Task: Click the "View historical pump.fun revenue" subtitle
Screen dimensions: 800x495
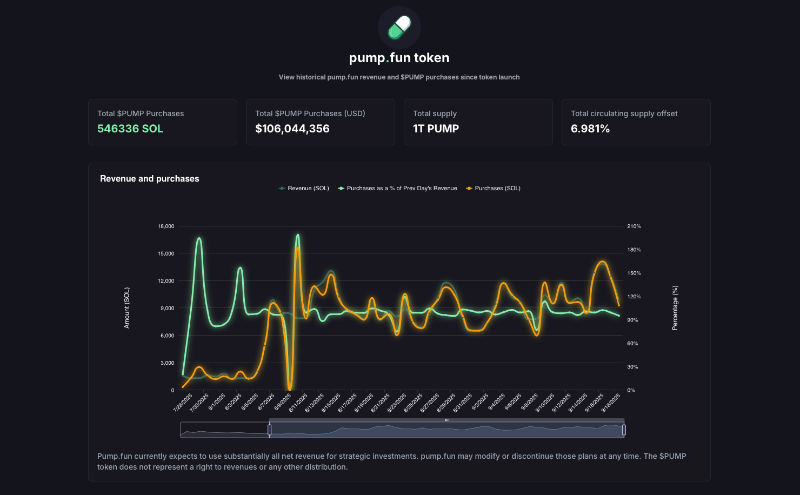Action: [x=399, y=77]
